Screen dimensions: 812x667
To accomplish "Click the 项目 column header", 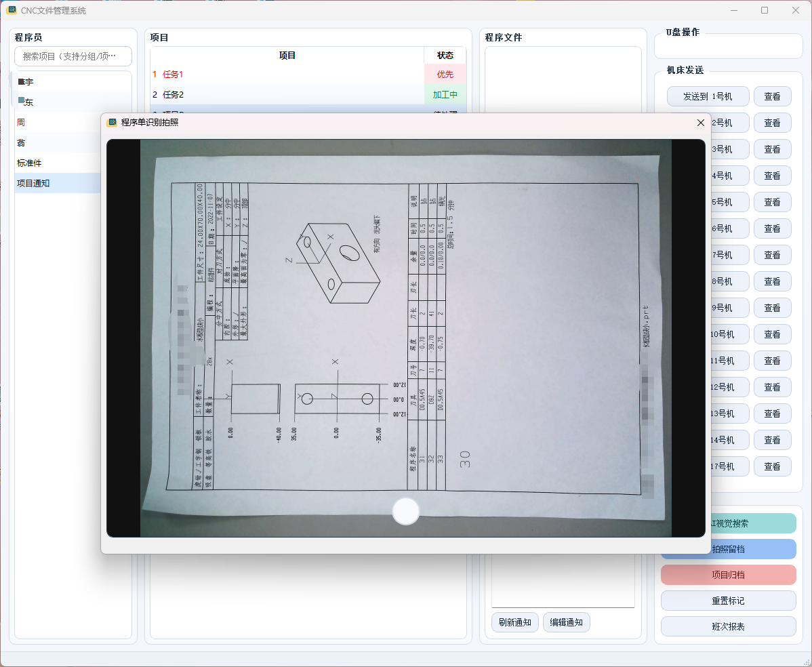I will (x=287, y=56).
